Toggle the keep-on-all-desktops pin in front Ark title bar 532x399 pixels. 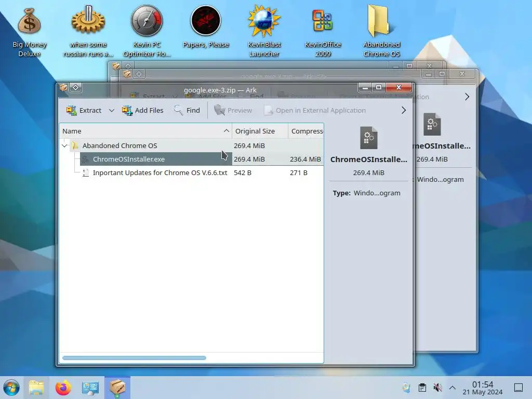click(76, 87)
